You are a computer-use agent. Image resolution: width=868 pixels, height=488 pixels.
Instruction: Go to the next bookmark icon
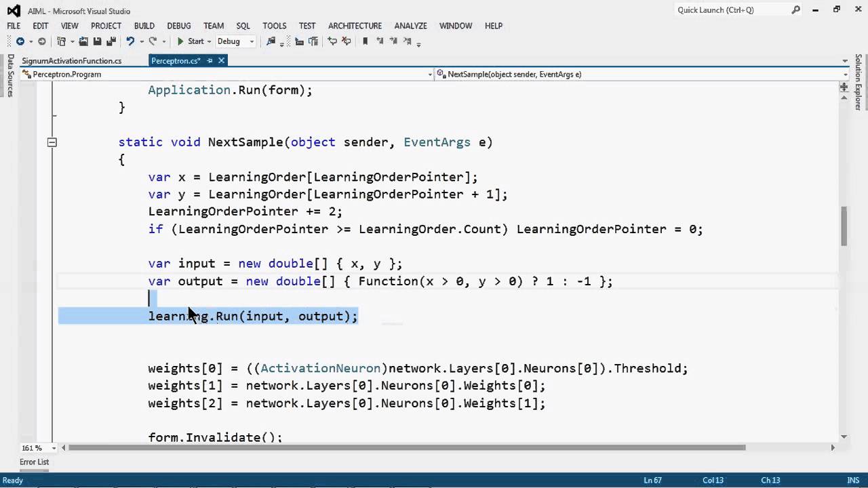click(393, 41)
